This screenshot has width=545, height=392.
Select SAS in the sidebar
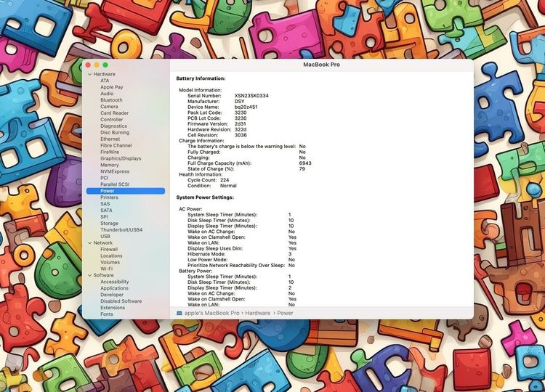click(x=105, y=204)
